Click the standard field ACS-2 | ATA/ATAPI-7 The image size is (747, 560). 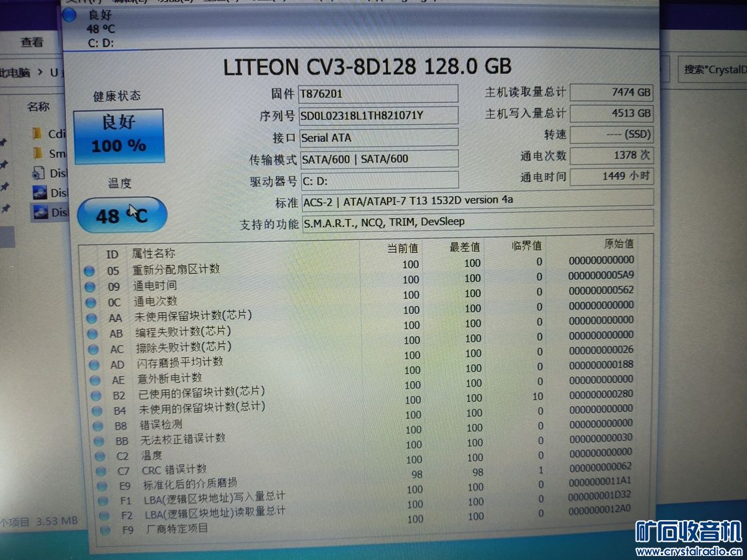point(478,199)
